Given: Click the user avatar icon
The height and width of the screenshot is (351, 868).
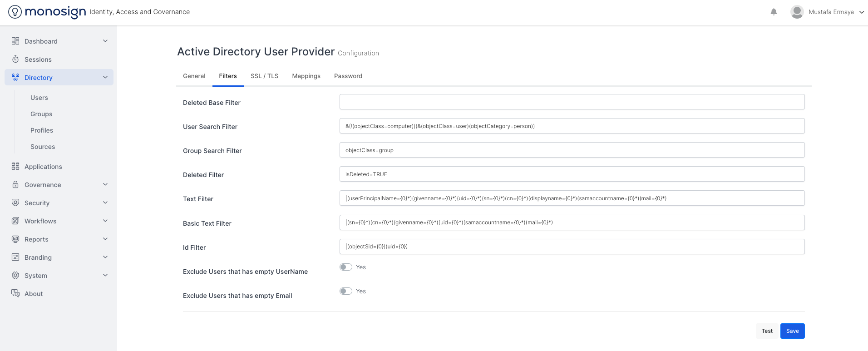Looking at the screenshot, I should pos(797,12).
